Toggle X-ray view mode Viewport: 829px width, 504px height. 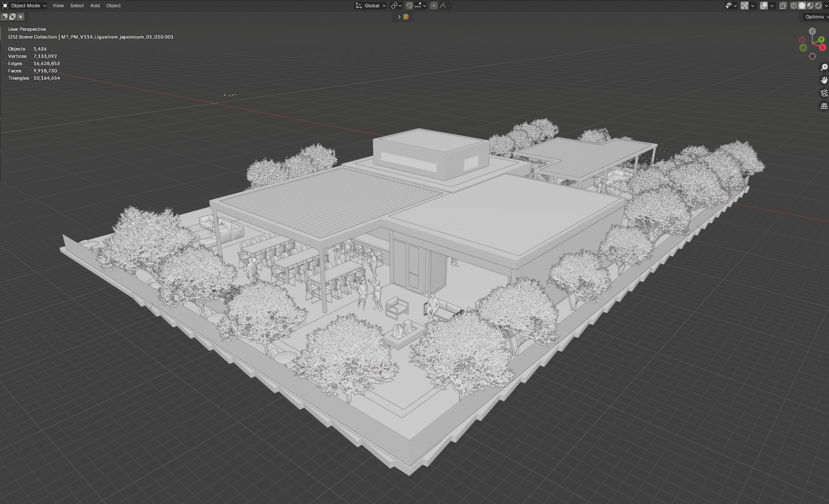click(x=783, y=6)
